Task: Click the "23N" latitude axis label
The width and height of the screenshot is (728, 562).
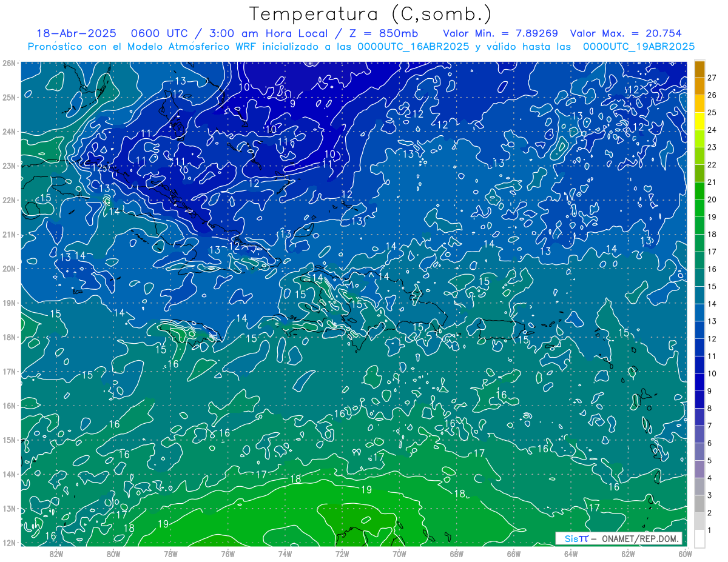Action: pos(9,166)
